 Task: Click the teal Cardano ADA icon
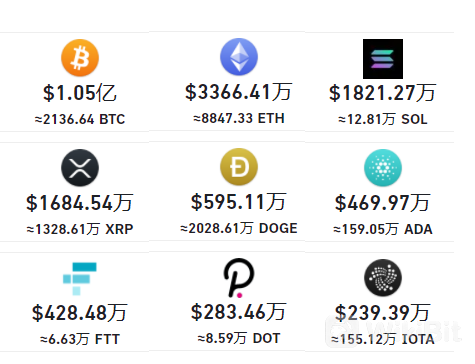coord(383,168)
